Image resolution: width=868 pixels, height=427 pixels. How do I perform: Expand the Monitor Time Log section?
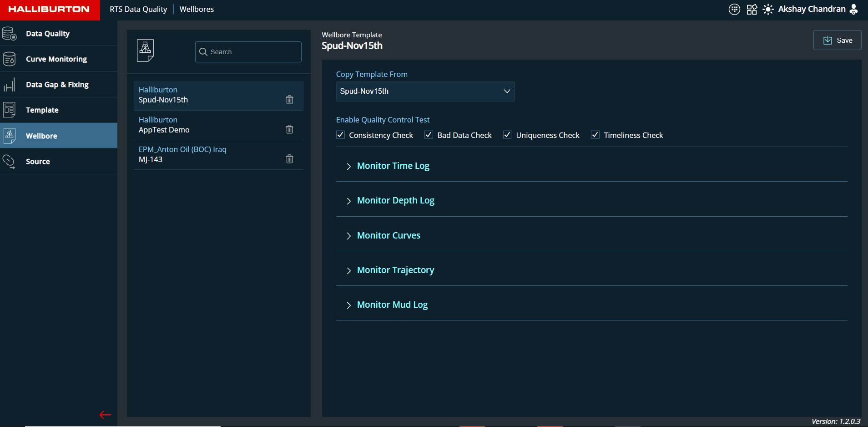click(393, 166)
